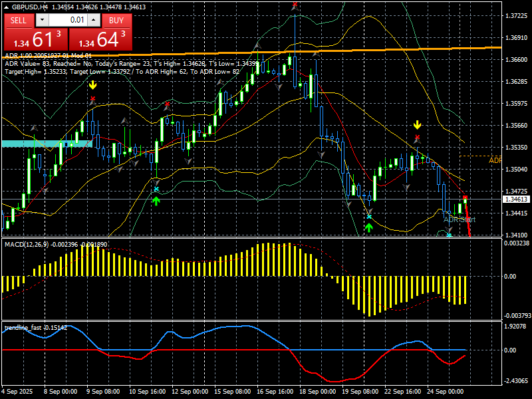Click the 8 Sep 00:00 date label
The image size is (532, 399).
click(x=61, y=391)
